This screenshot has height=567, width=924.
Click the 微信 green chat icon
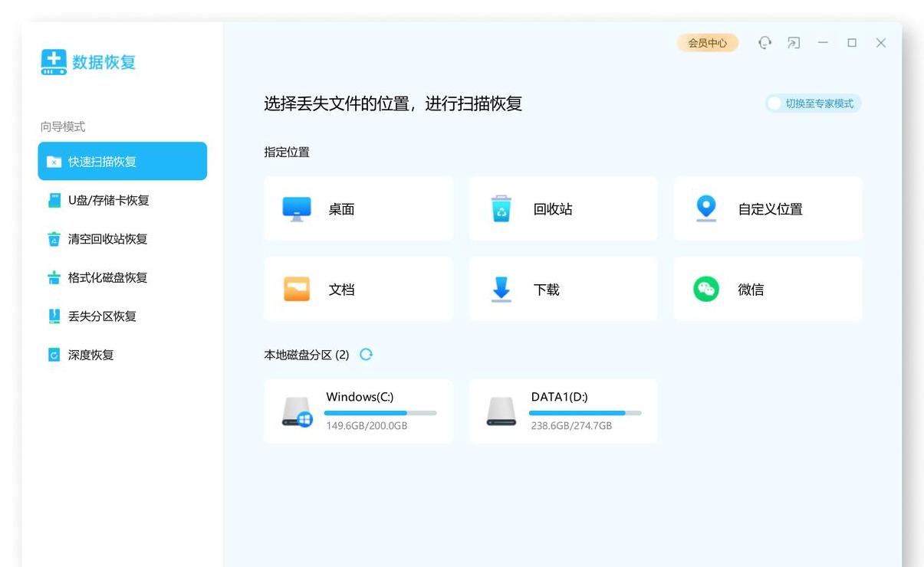[706, 289]
